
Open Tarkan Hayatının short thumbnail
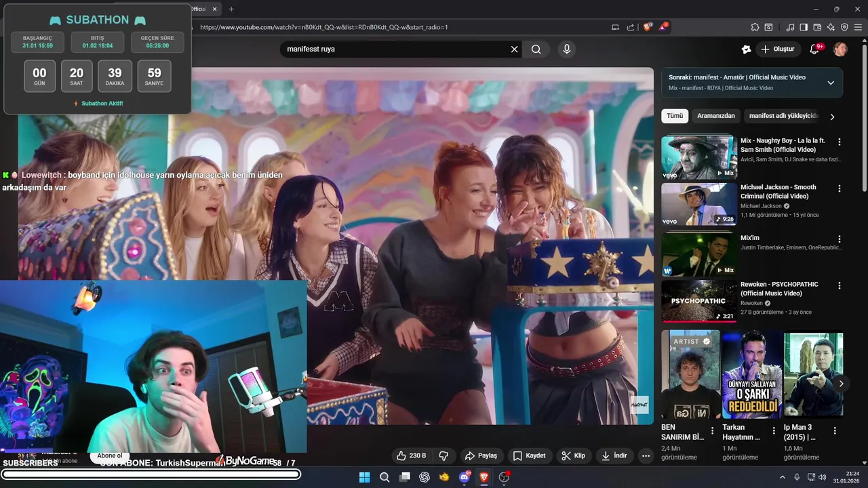tap(752, 374)
